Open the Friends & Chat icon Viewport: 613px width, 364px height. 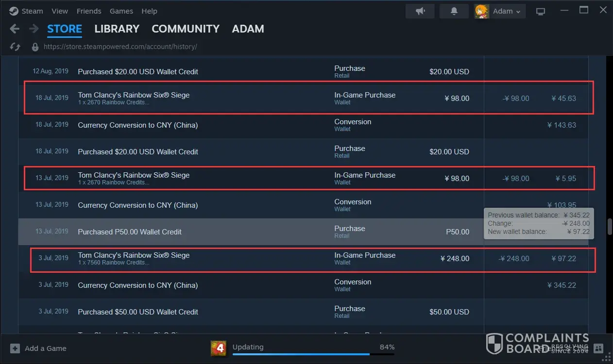coord(598,348)
